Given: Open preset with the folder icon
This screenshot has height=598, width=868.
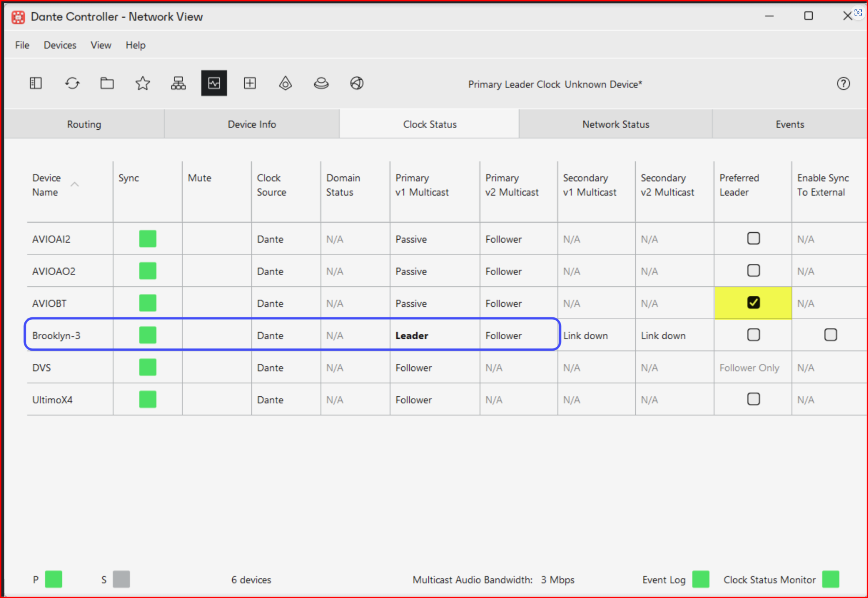Looking at the screenshot, I should [x=107, y=83].
